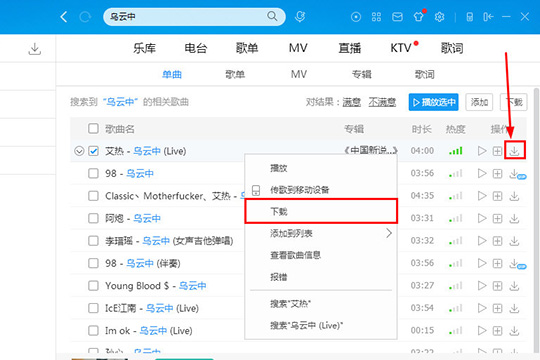Image resolution: width=540 pixels, height=360 pixels.
Task: Expand the 艾热 row dropdown arrow
Action: coord(79,151)
